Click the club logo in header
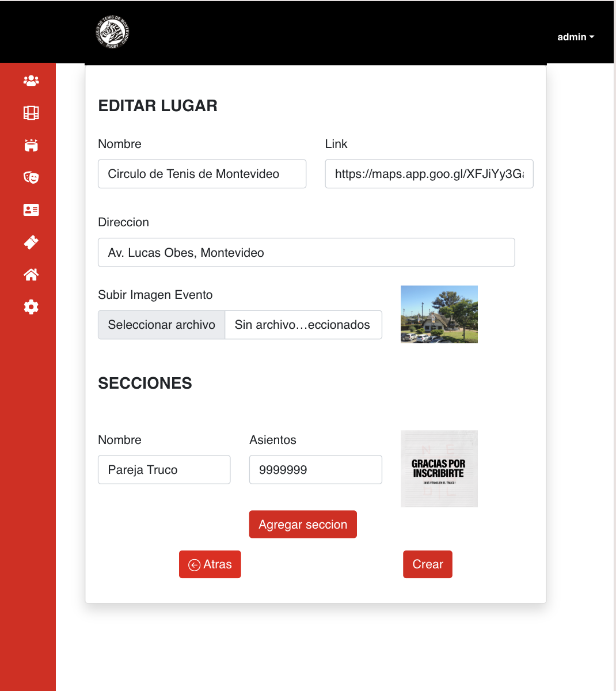The width and height of the screenshot is (616, 691). [112, 32]
